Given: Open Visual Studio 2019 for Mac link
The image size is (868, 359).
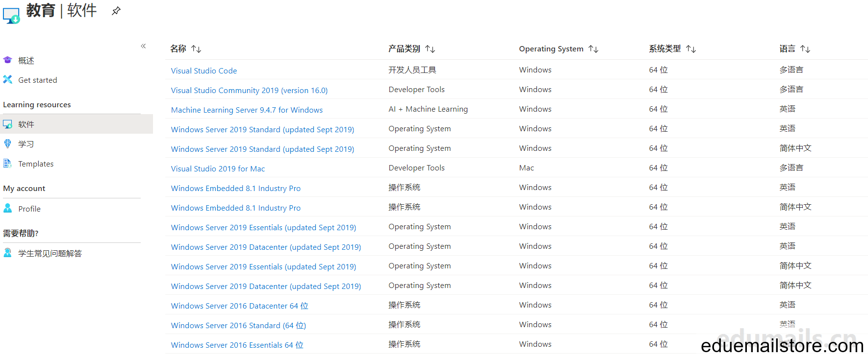Looking at the screenshot, I should click(x=218, y=168).
